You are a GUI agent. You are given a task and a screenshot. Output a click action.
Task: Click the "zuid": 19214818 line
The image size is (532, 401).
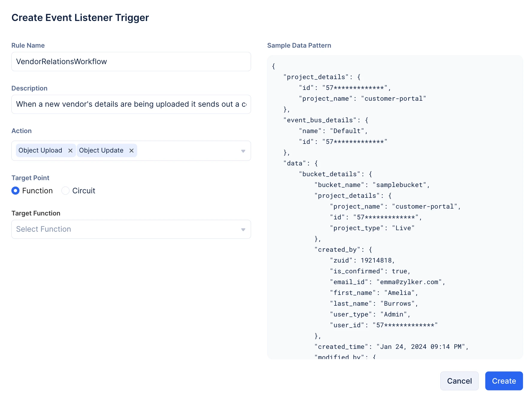coord(362,260)
